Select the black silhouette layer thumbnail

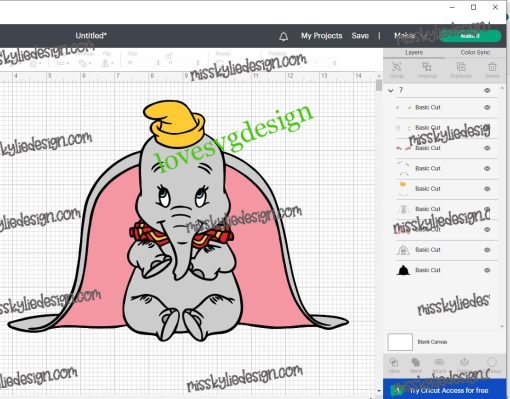click(x=403, y=270)
